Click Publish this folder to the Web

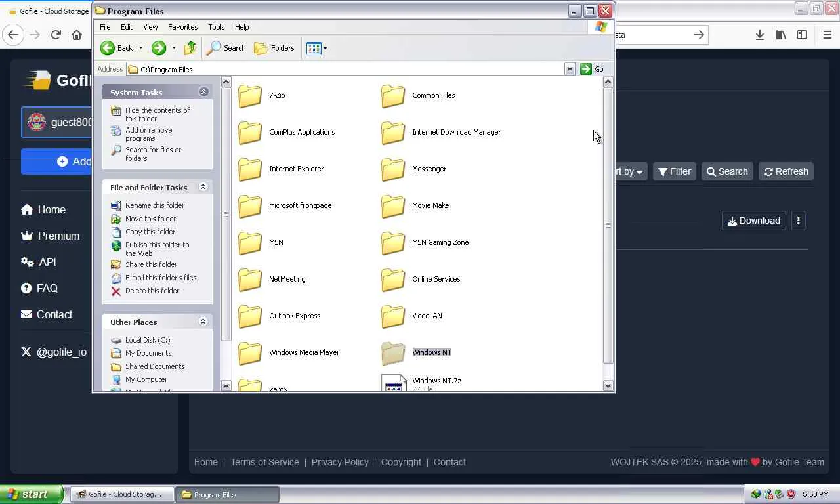click(x=157, y=249)
